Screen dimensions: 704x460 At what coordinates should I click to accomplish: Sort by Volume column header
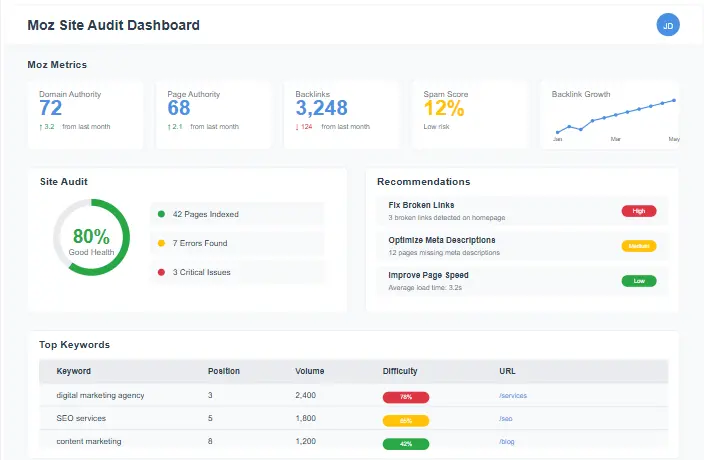pyautogui.click(x=309, y=371)
